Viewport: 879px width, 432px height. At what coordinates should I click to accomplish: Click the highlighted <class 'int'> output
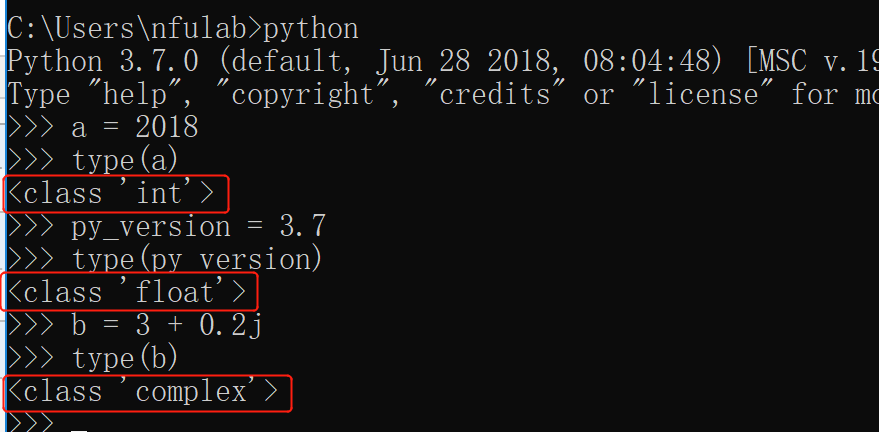coord(115,194)
